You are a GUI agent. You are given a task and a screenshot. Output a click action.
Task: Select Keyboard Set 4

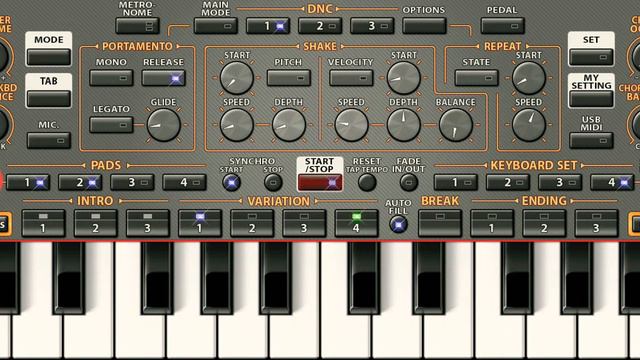pos(612,182)
